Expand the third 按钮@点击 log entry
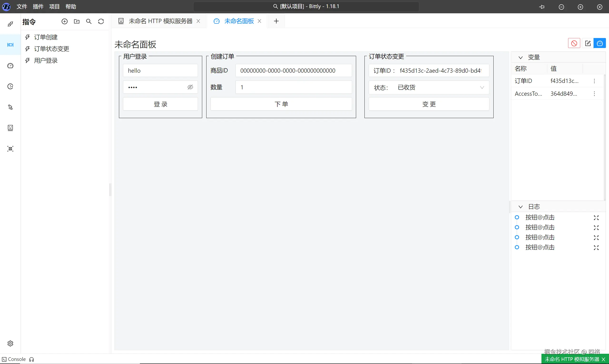609x364 pixels. [596, 238]
